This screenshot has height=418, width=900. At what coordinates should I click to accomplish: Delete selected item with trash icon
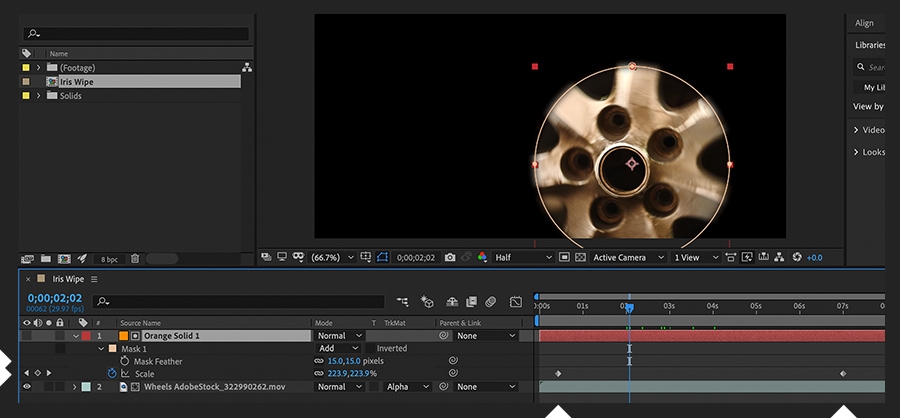(135, 259)
